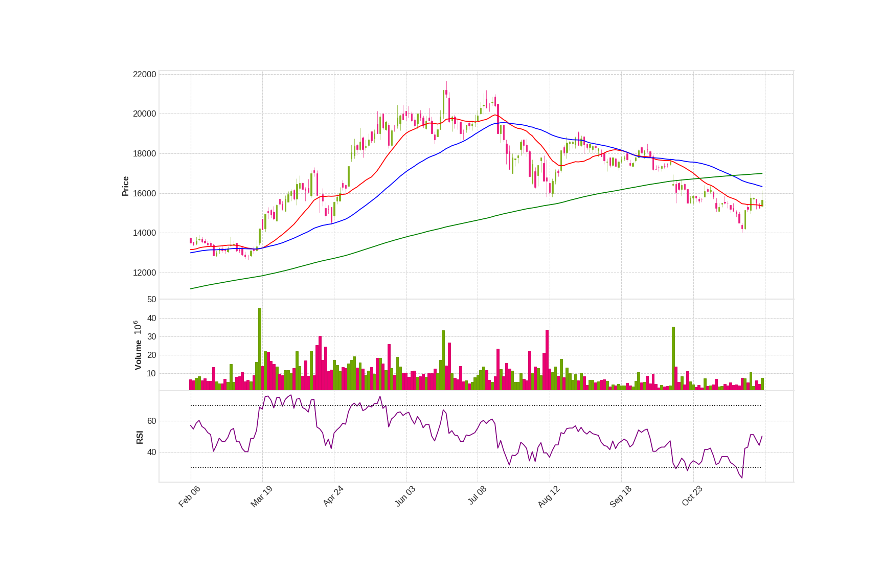Click the volume axis label 30

point(151,337)
